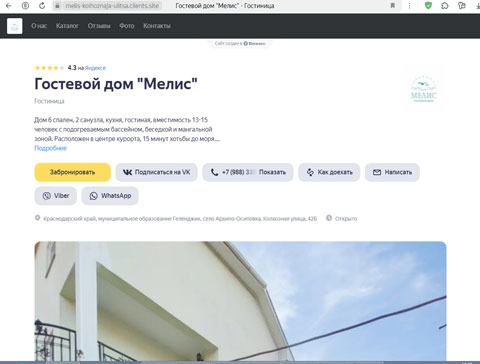Open the guest house building photo
Image resolution: width=480 pixels, height=364 pixels.
pos(240,301)
